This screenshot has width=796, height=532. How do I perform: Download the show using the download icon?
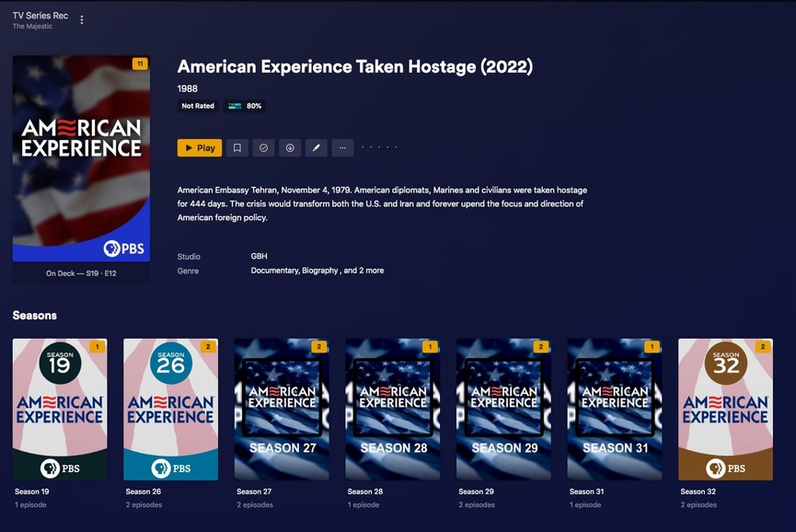[290, 147]
